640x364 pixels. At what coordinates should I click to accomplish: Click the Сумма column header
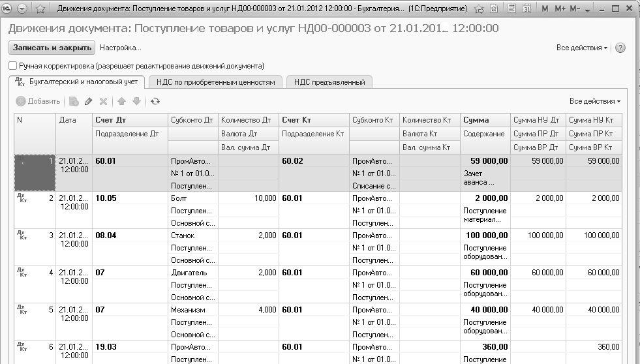[485, 120]
